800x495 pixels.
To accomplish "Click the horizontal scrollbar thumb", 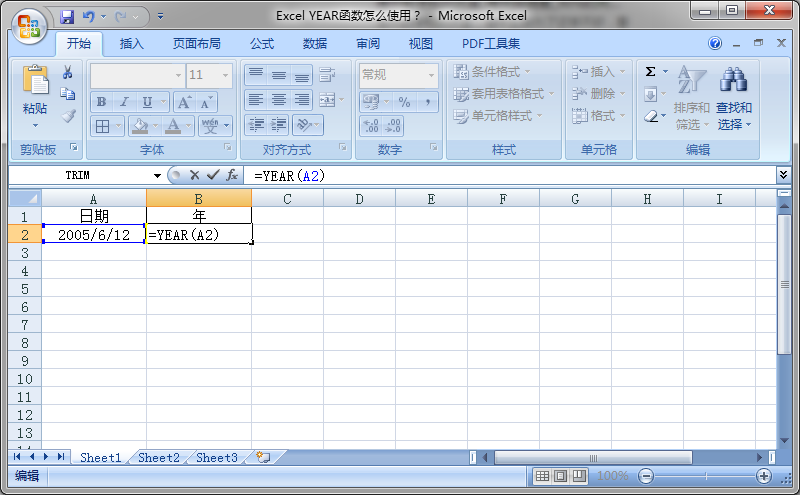I will click(x=593, y=457).
